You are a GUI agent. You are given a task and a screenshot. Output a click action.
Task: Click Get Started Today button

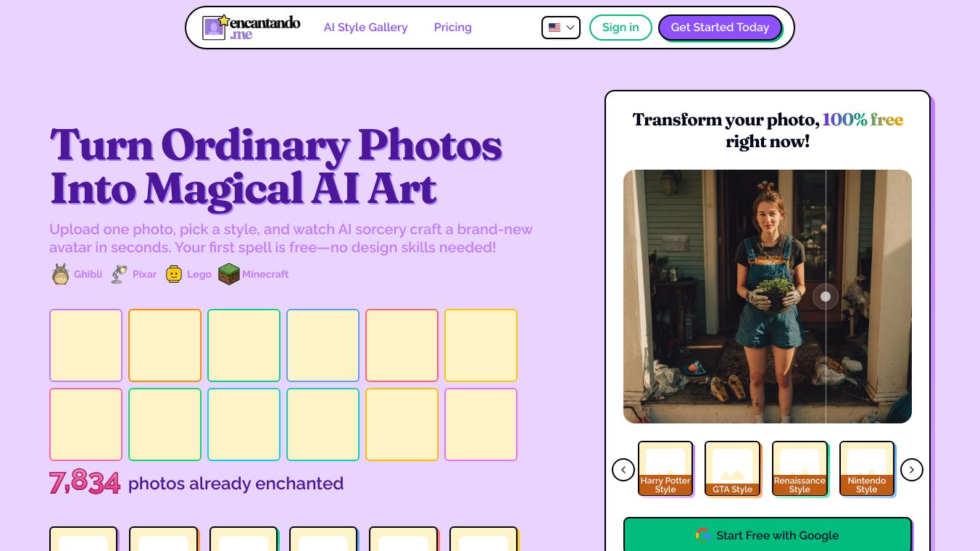720,28
